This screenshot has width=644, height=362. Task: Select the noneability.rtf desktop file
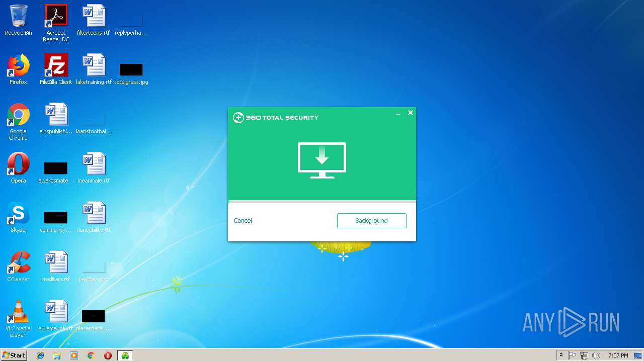click(x=94, y=218)
